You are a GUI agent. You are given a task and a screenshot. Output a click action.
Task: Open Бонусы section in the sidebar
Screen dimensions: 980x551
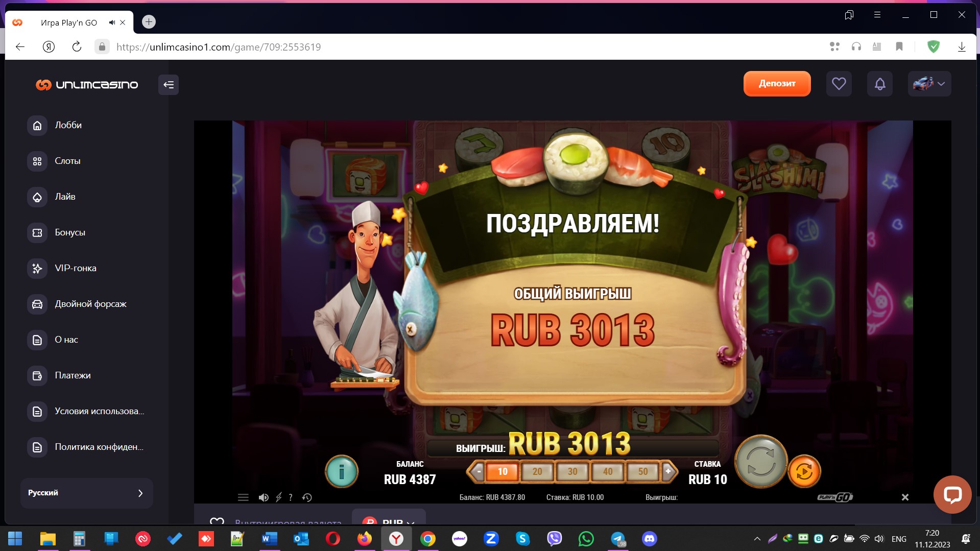[x=70, y=232]
